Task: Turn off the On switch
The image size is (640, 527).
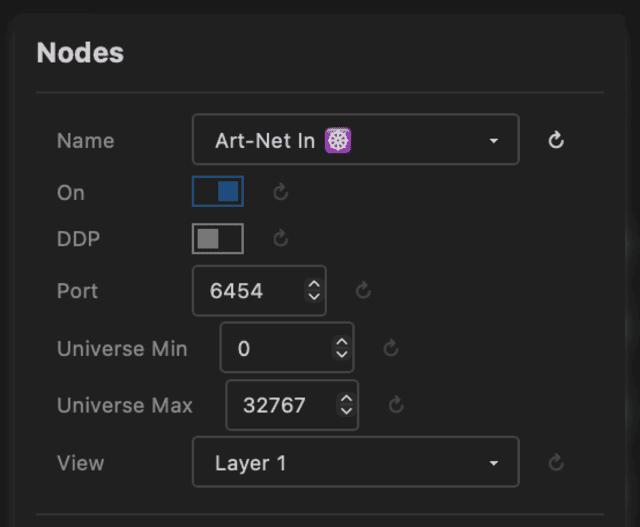Action: pos(218,191)
